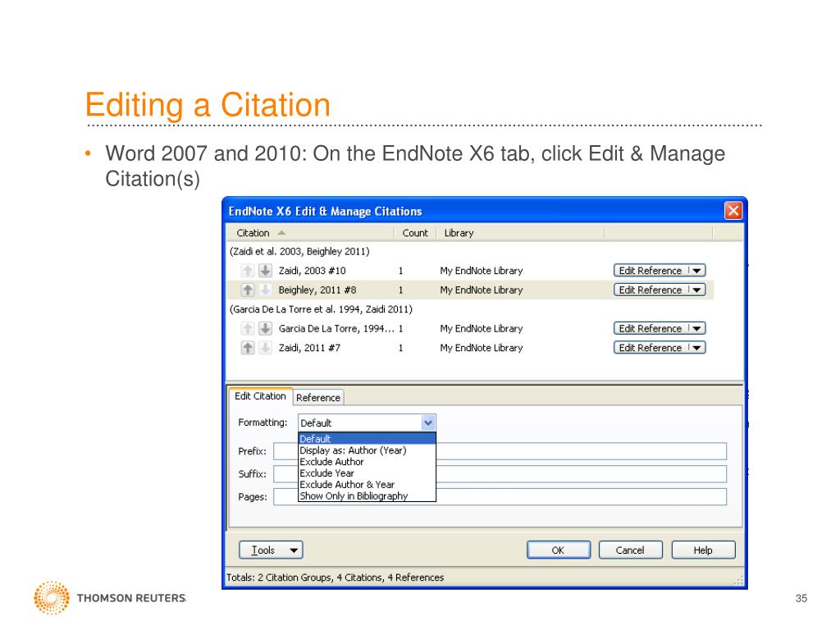
Task: Sort by the Citation column header
Action: pos(309,233)
